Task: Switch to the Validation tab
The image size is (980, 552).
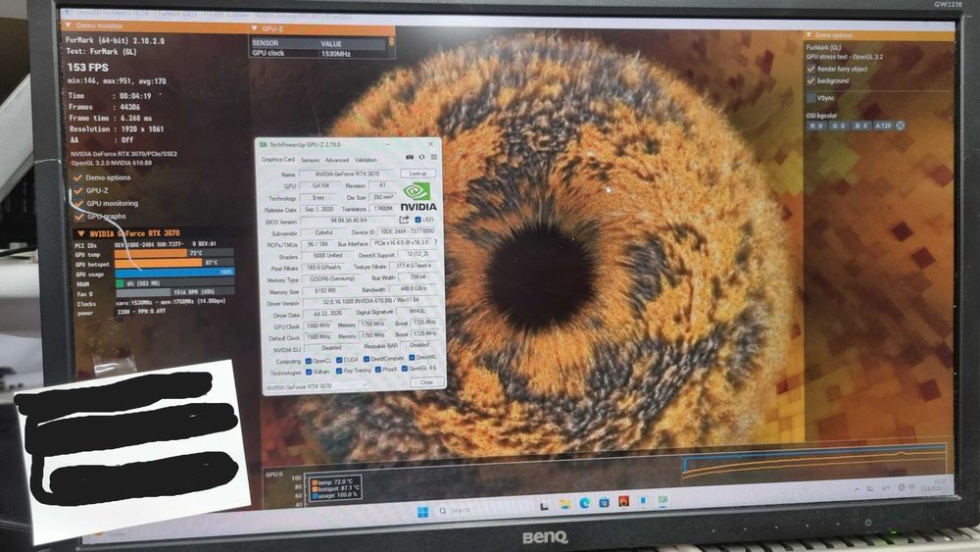Action: (x=366, y=160)
